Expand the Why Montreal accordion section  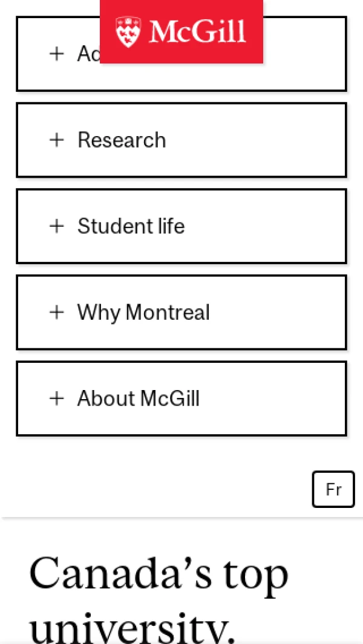(x=181, y=312)
